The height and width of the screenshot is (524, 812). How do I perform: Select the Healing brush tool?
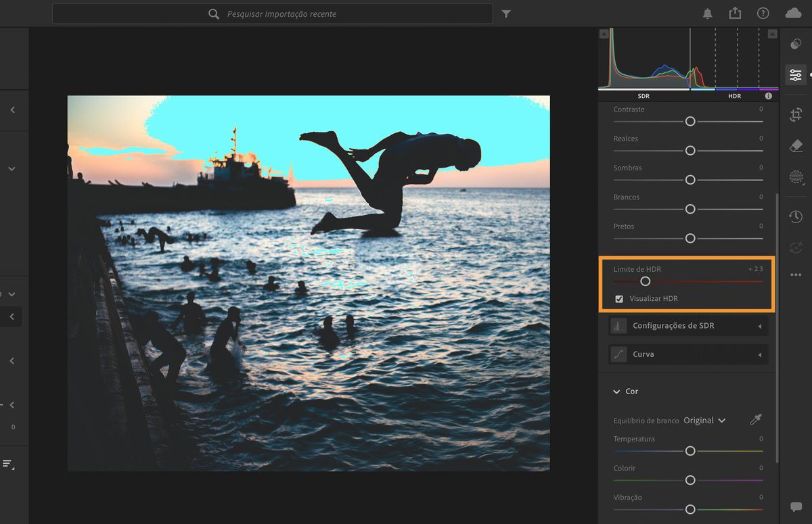click(x=796, y=146)
